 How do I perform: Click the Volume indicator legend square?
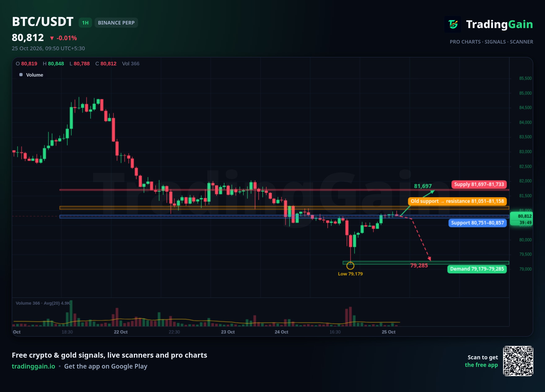21,75
